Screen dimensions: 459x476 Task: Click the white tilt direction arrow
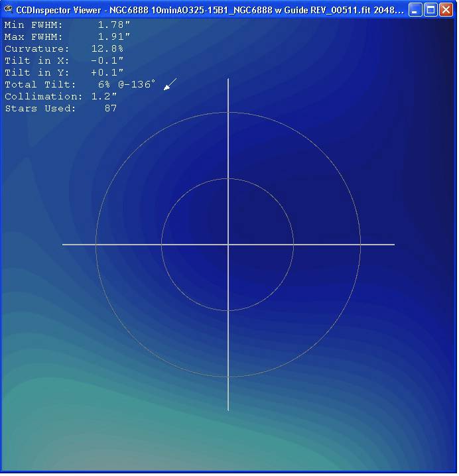point(170,84)
